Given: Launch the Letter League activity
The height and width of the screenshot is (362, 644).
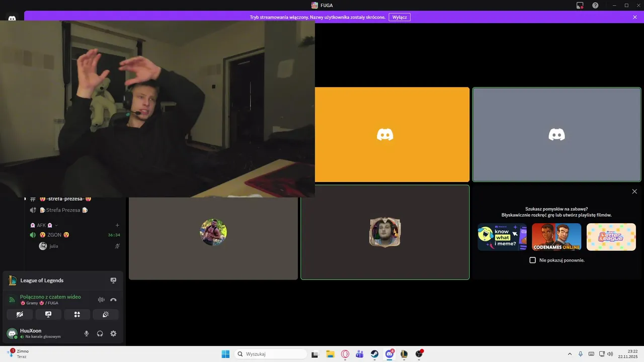Looking at the screenshot, I should tap(611, 237).
